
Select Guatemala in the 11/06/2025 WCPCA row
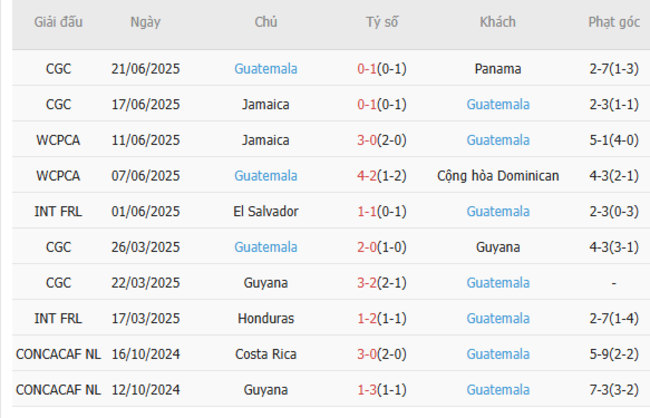(x=498, y=140)
